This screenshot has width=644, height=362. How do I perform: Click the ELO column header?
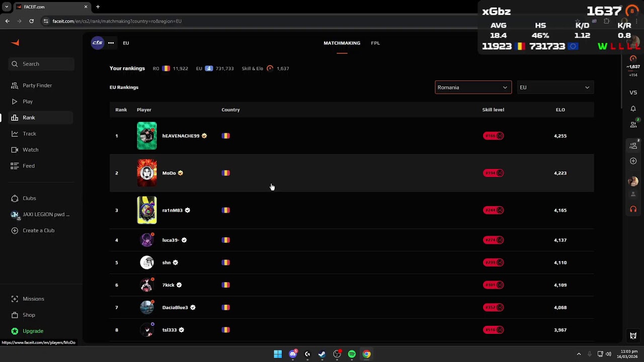tap(560, 110)
